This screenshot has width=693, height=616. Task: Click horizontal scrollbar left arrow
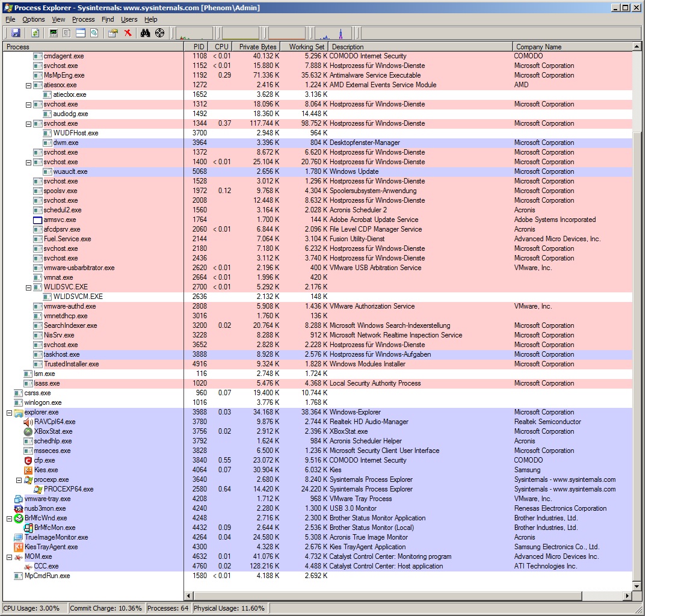click(189, 596)
